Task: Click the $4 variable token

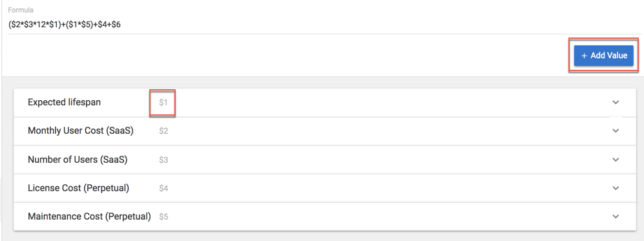Action: [163, 188]
